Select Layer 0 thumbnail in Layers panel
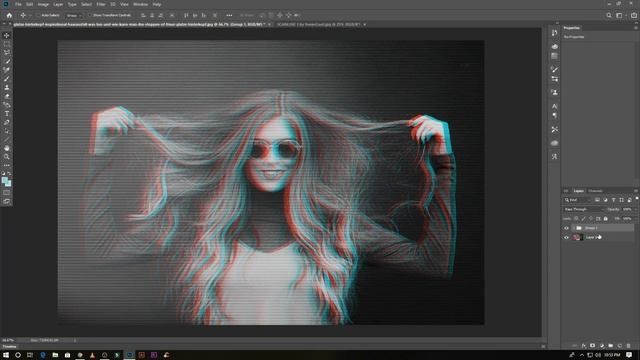The image size is (640, 360). [x=577, y=237]
